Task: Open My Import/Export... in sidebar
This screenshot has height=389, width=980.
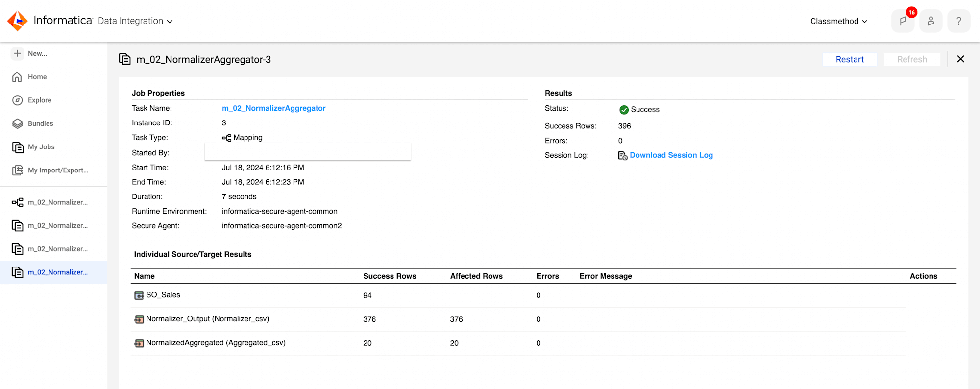Action: pos(58,170)
